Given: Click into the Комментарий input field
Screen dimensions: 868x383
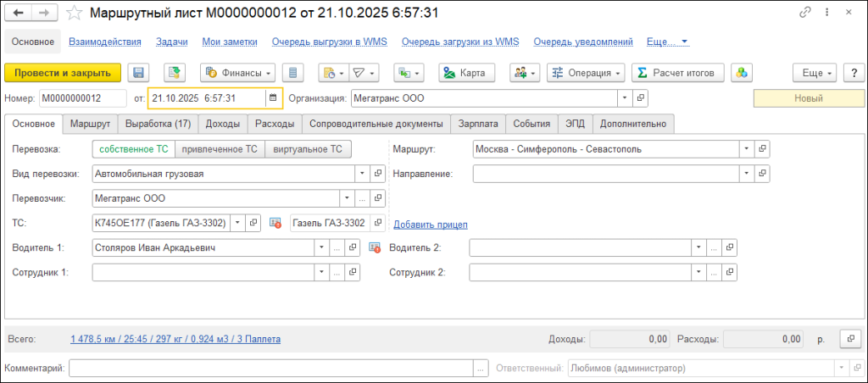Looking at the screenshot, I should pyautogui.click(x=271, y=369).
